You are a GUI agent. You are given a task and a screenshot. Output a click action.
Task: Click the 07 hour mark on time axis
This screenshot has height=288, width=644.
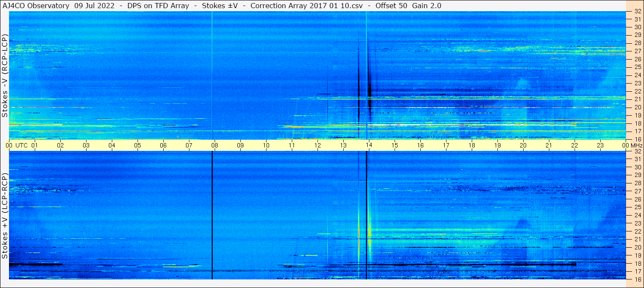(x=189, y=145)
